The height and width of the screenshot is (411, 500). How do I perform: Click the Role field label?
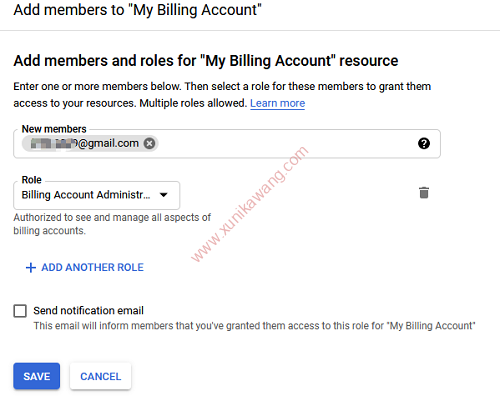pyautogui.click(x=31, y=180)
